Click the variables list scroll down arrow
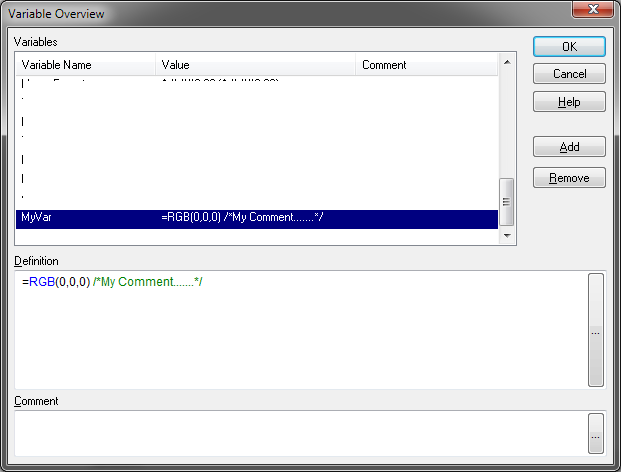621x472 pixels. [x=507, y=236]
